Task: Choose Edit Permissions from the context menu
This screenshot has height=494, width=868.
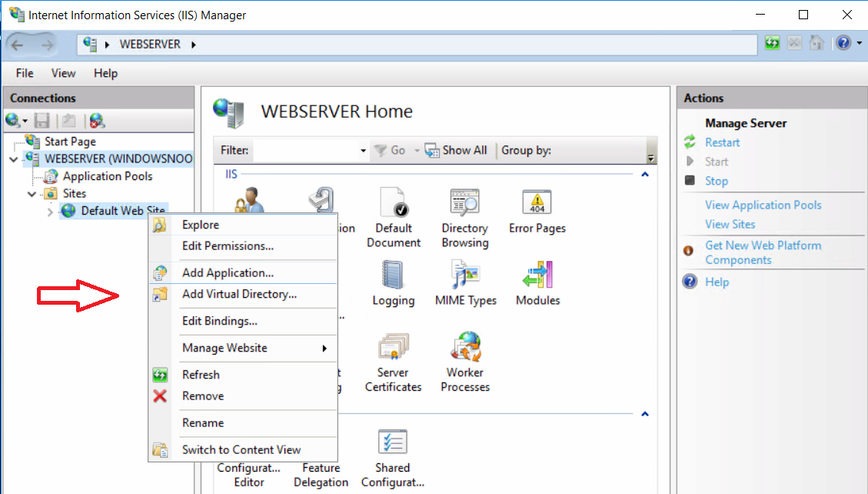Action: coord(243,246)
